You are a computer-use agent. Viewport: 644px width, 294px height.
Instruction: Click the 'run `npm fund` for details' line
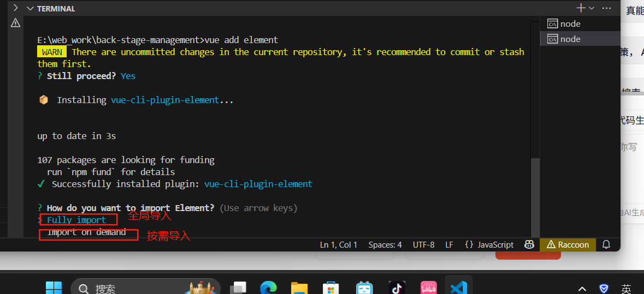[111, 172]
